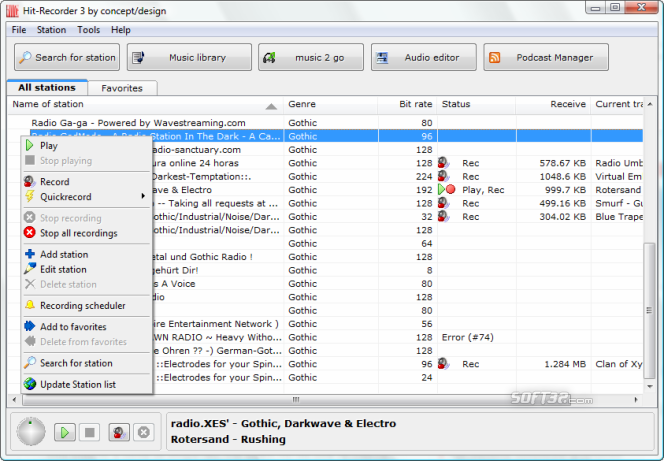
Task: Click the Stop recording button in the bottom player
Action: point(144,432)
